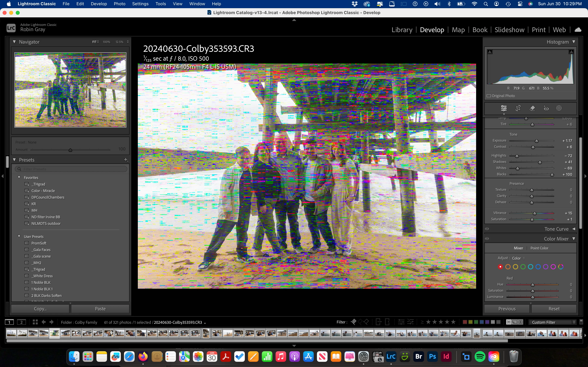Toggle Tone Curve panel visibility eye
This screenshot has width=588, height=367.
point(487,229)
